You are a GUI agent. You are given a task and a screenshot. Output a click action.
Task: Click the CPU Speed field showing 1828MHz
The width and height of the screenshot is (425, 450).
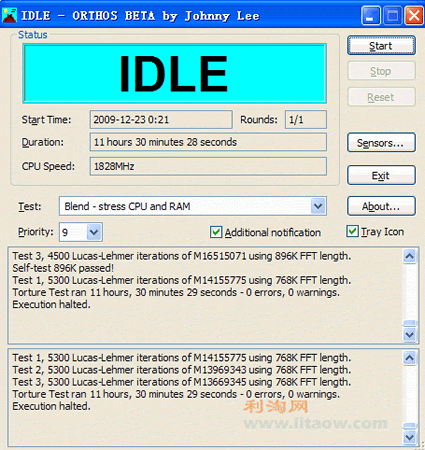(x=208, y=166)
